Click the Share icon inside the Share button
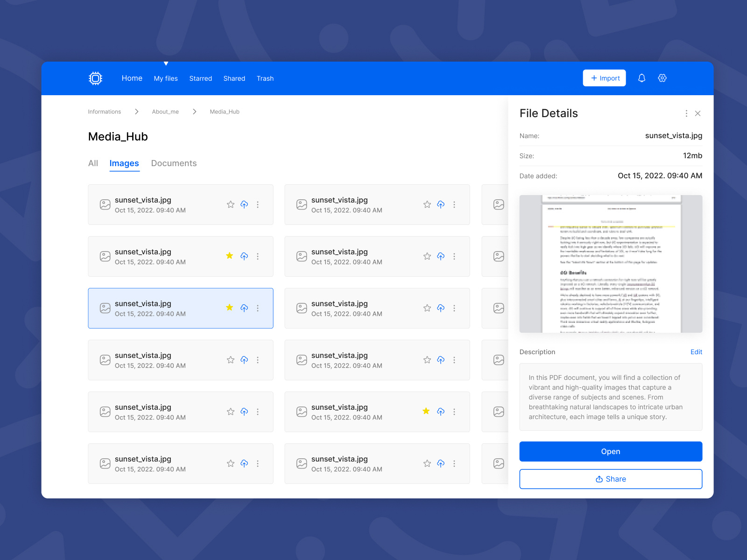Viewport: 747px width, 560px height. click(599, 479)
